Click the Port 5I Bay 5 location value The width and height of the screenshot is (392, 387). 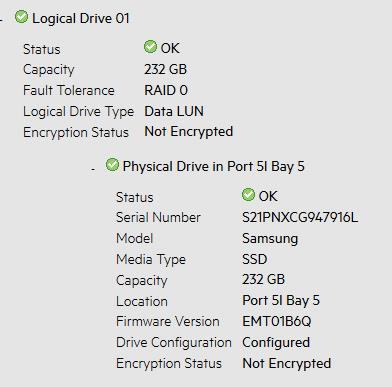[281, 300]
